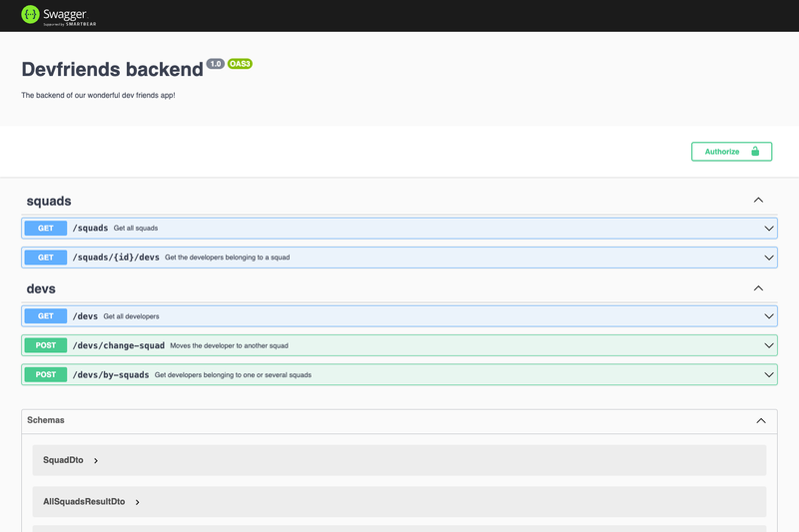Expand the GET /squads endpoint chevron
Image resolution: width=799 pixels, height=532 pixels.
tap(769, 229)
